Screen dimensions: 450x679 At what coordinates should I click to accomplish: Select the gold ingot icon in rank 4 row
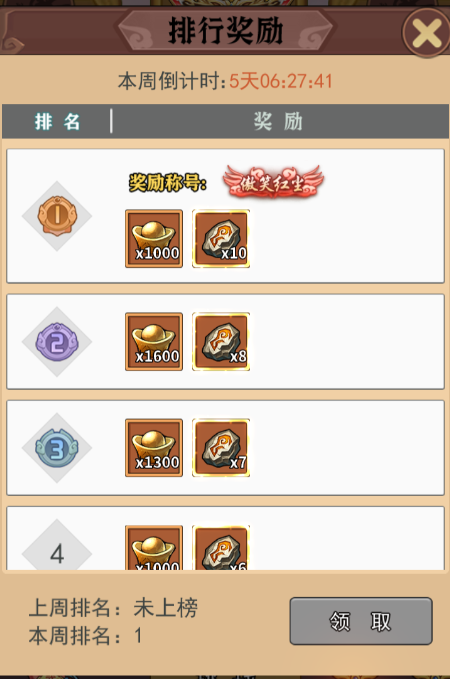pyautogui.click(x=154, y=547)
